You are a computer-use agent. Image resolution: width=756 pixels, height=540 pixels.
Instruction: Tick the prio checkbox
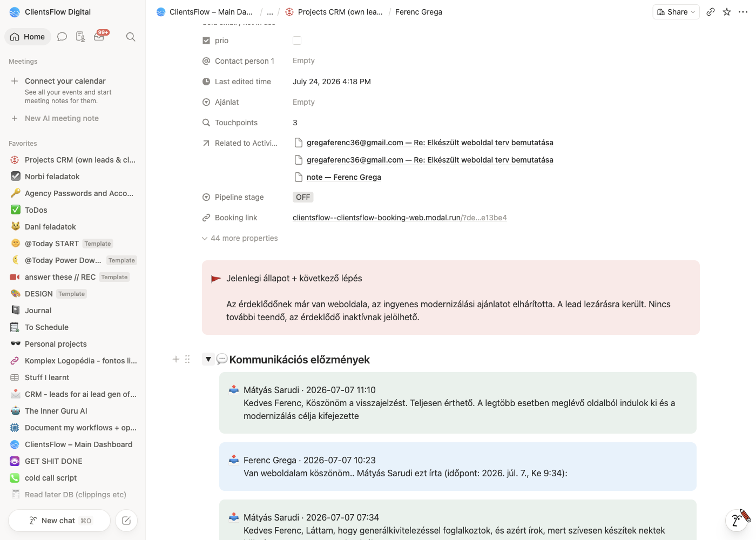click(297, 40)
